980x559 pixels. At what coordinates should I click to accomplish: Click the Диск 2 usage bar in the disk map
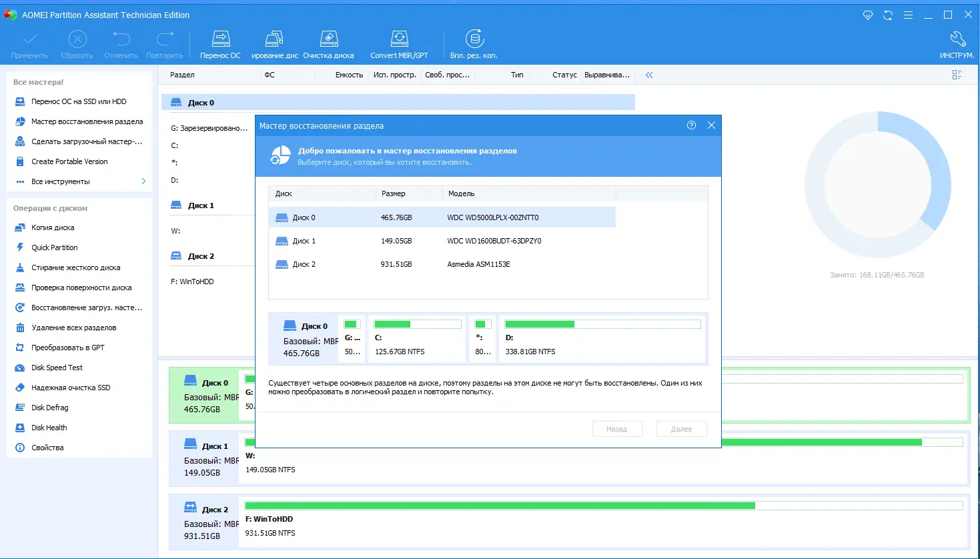pos(604,506)
